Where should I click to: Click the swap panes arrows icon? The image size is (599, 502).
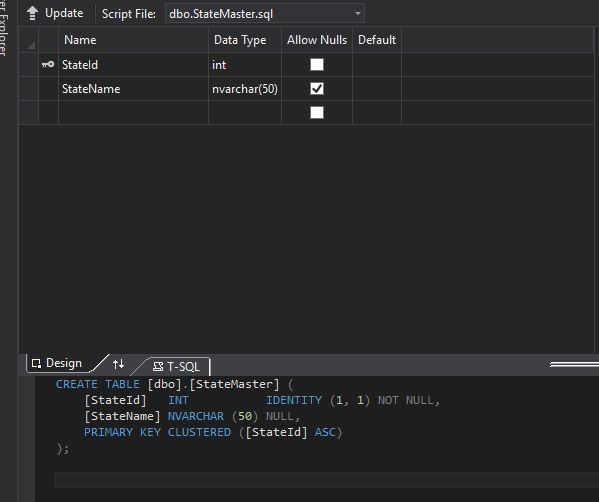pos(118,364)
